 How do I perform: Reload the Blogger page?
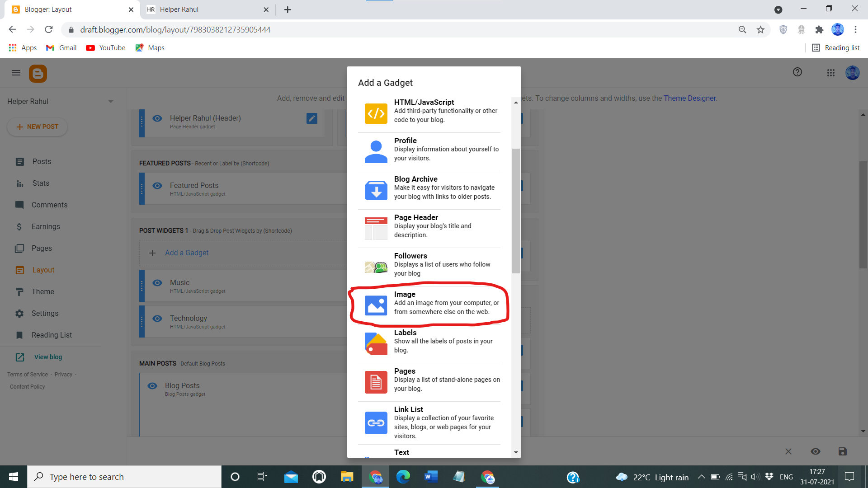[49, 30]
